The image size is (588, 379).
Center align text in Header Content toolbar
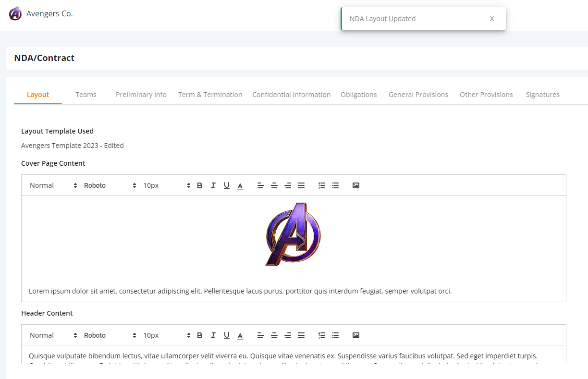pos(274,335)
